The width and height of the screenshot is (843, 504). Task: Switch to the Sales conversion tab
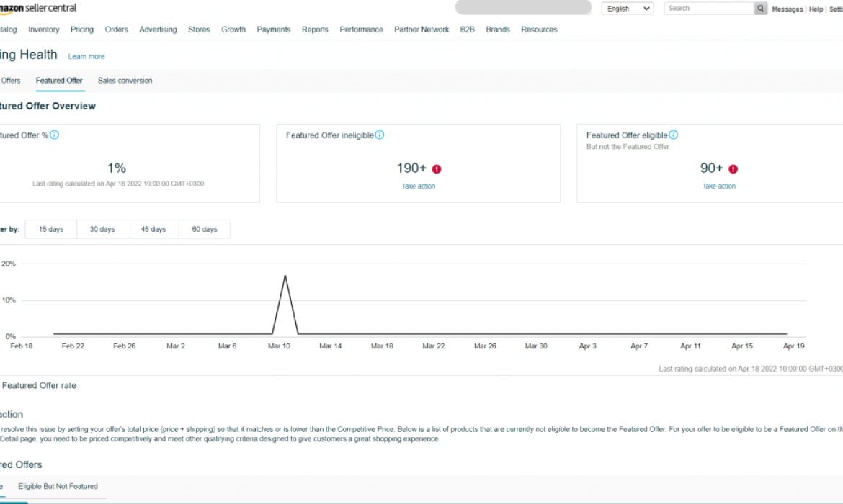[x=125, y=81]
